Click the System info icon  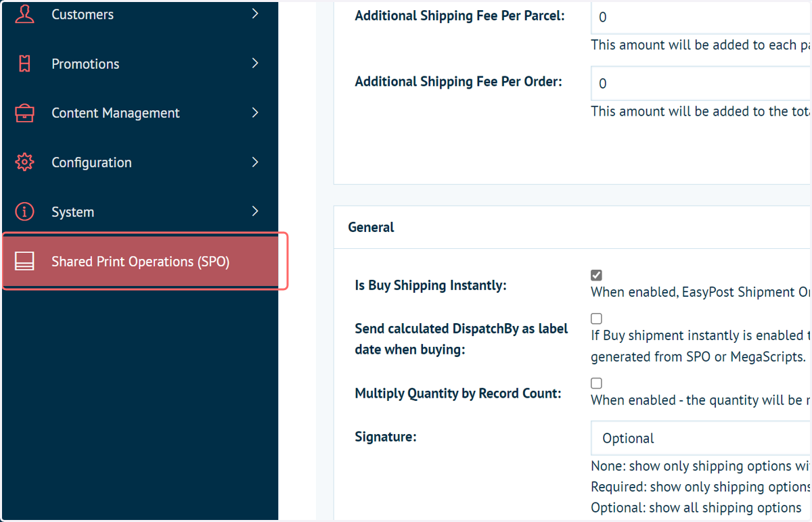tap(25, 212)
